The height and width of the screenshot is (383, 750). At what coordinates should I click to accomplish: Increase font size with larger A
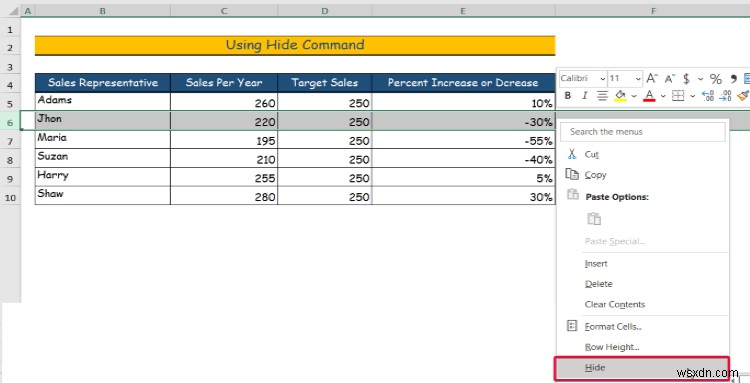(652, 78)
